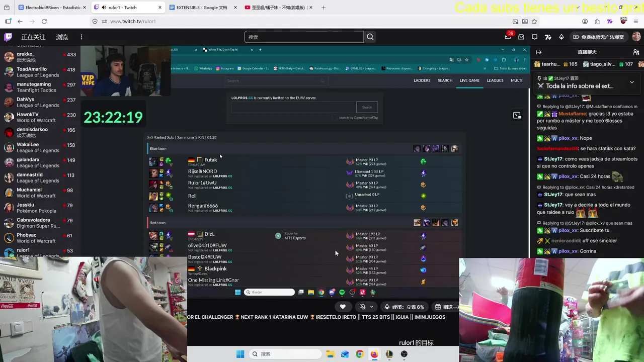Click the taskbar search box
This screenshot has height=362, width=644.
tap(285, 354)
